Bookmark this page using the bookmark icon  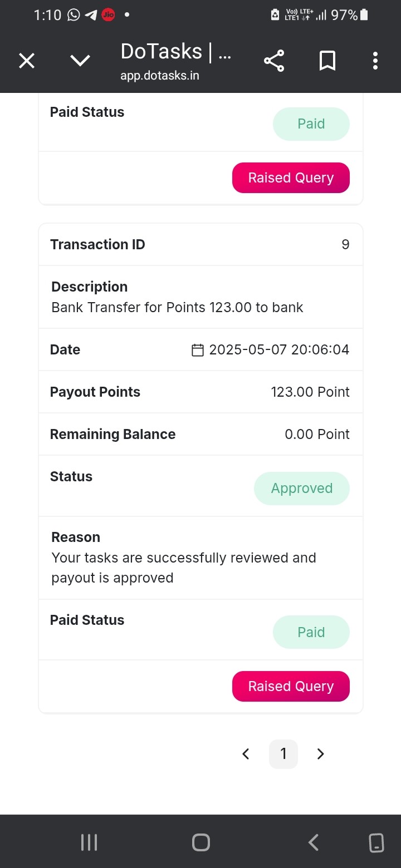(327, 61)
